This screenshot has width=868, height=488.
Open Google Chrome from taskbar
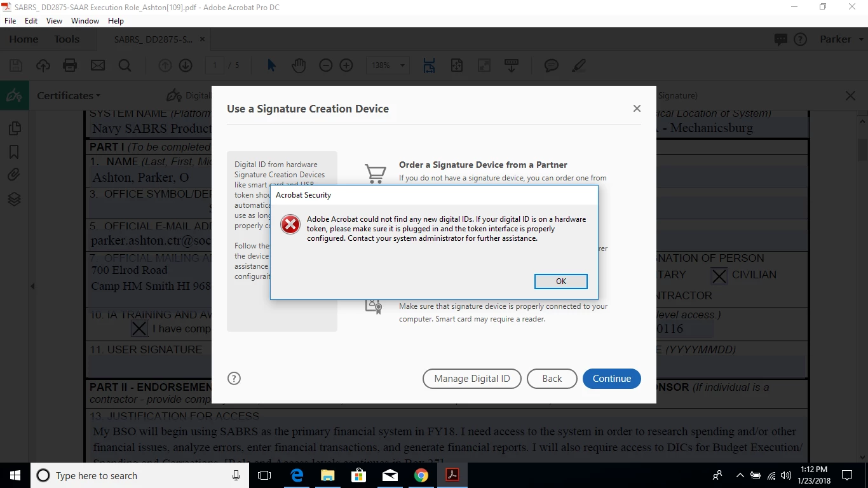[421, 475]
